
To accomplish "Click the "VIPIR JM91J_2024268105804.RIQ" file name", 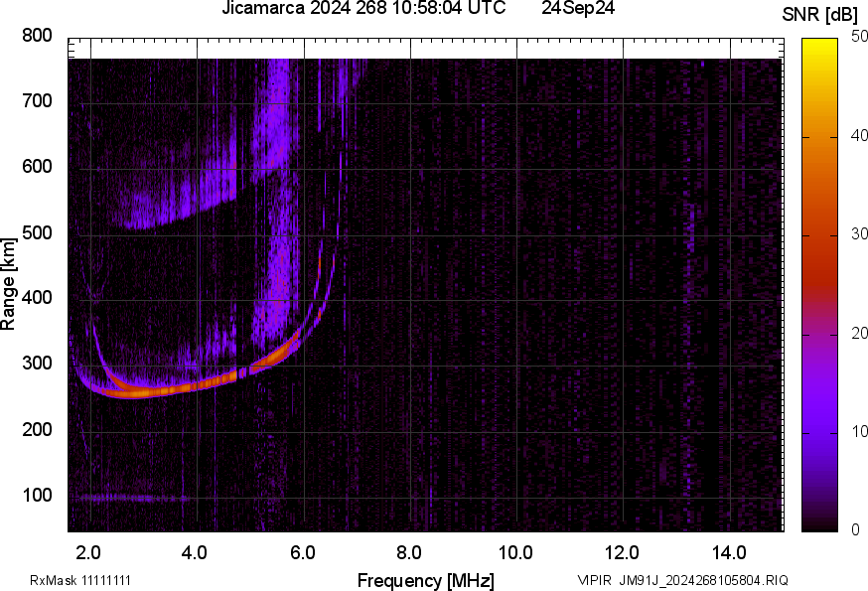I will click(x=682, y=580).
